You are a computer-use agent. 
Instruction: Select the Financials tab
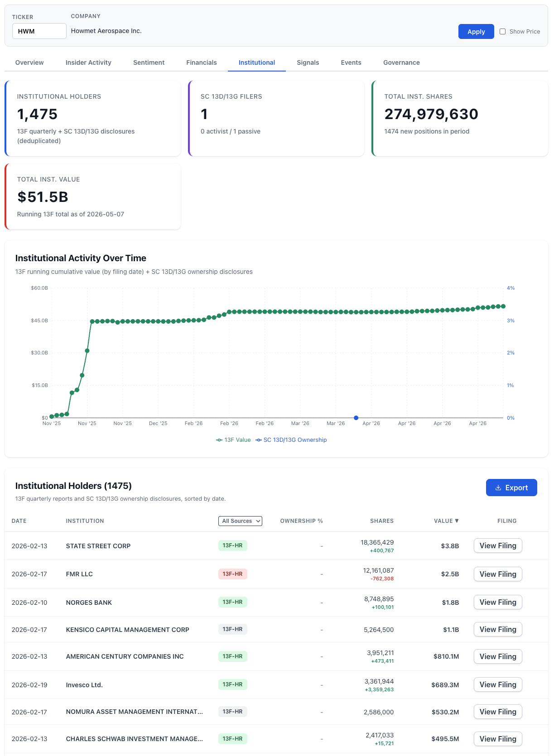[202, 62]
